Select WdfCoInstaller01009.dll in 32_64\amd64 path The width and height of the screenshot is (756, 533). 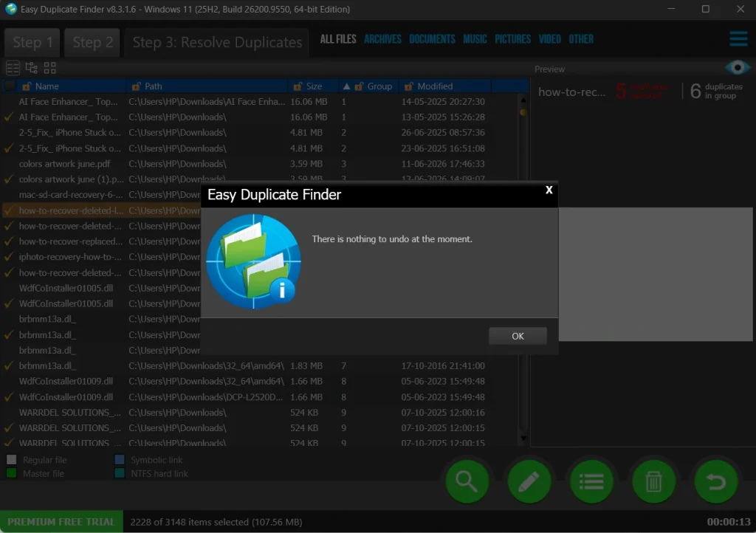point(261,381)
